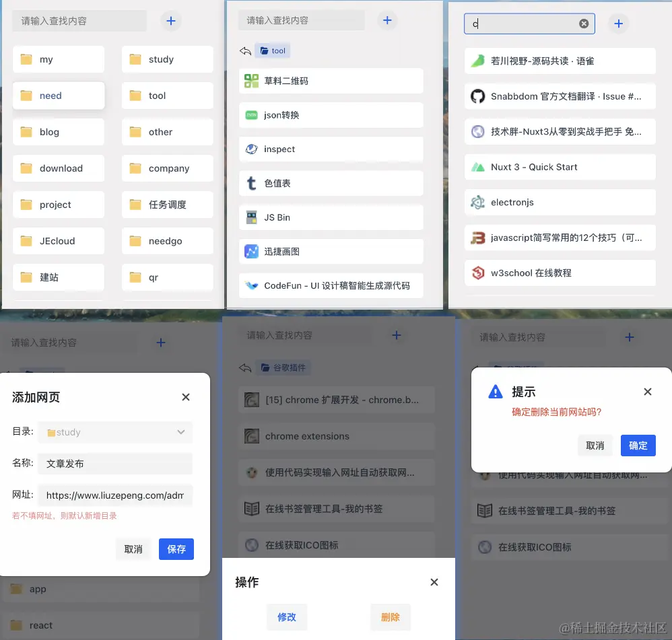Clear the search box containing 'c'

pyautogui.click(x=584, y=24)
